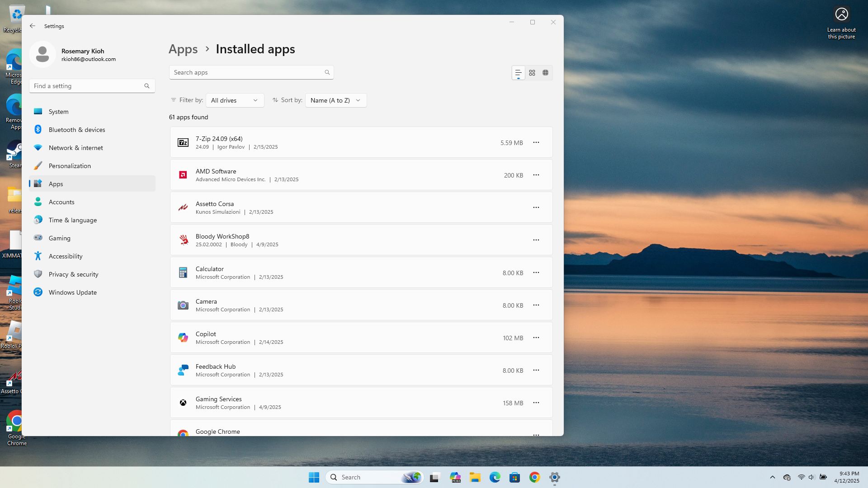
Task: Open the Sort by Name dropdown
Action: (x=336, y=100)
